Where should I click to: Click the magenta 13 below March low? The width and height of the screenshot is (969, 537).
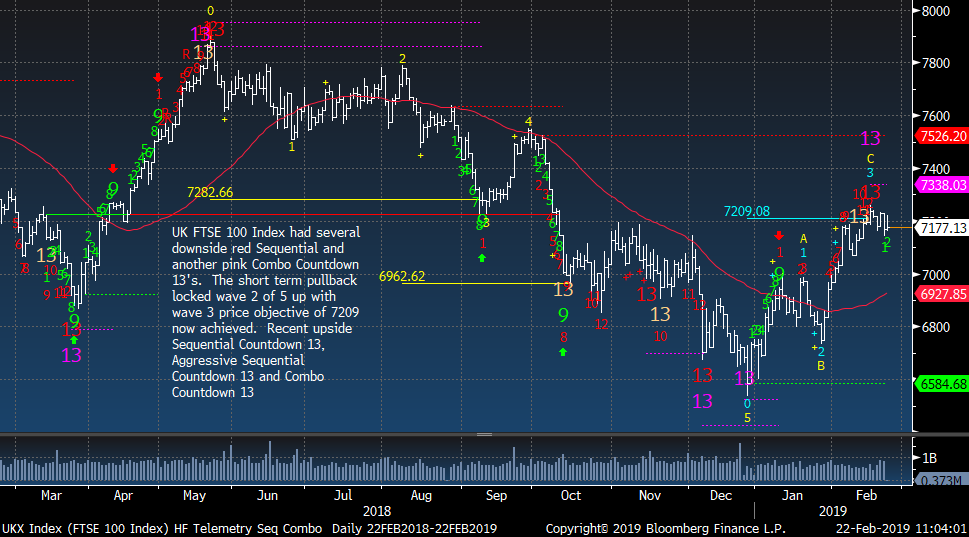click(72, 355)
